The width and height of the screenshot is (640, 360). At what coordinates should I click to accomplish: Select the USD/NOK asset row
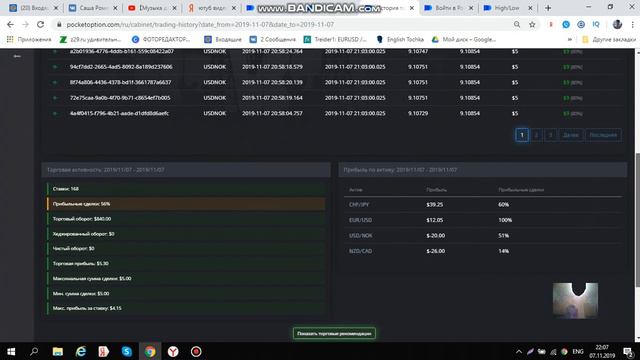[x=483, y=236]
